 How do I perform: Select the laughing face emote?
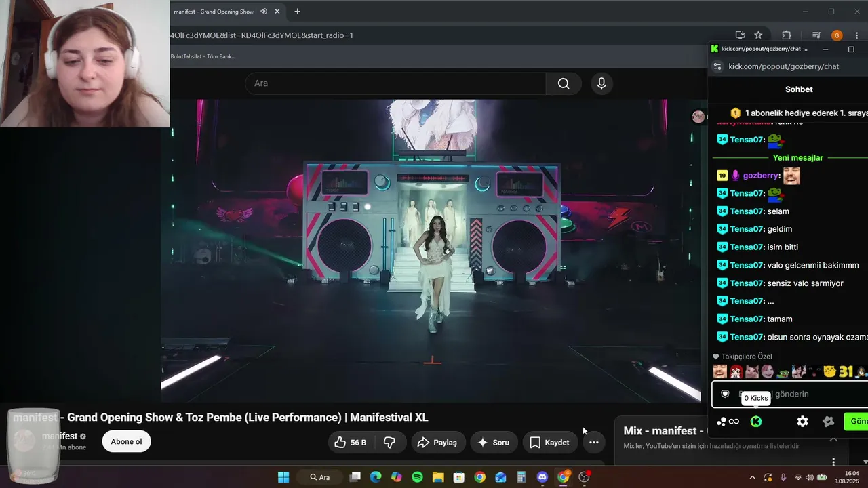720,371
